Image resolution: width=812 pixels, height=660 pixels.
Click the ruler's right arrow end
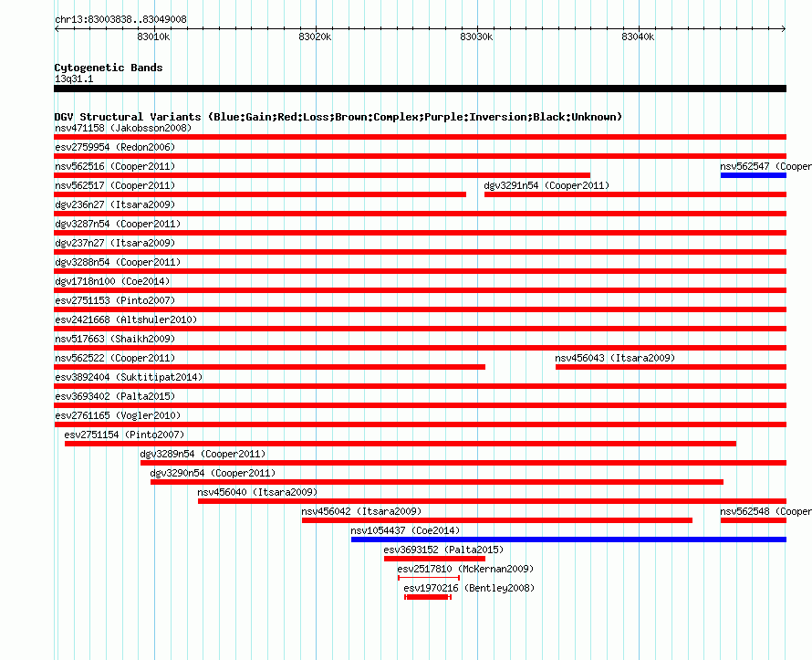click(784, 28)
